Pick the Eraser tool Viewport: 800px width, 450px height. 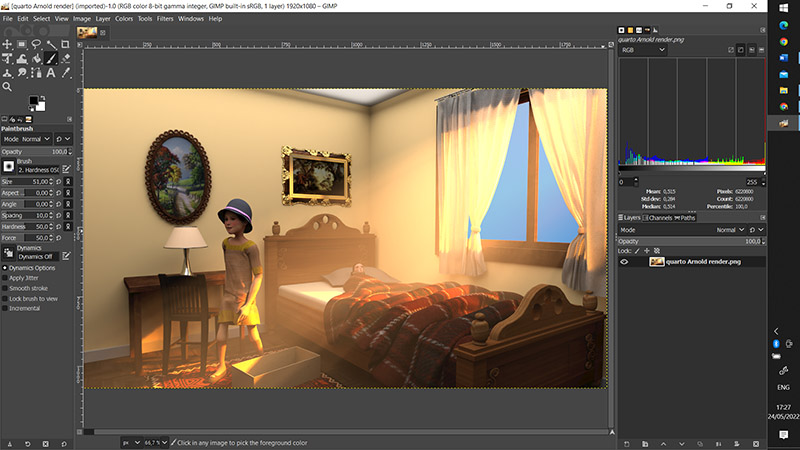pos(65,58)
